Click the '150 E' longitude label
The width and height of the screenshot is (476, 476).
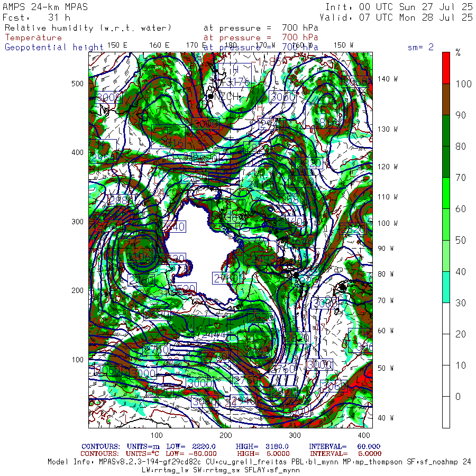coord(117,45)
